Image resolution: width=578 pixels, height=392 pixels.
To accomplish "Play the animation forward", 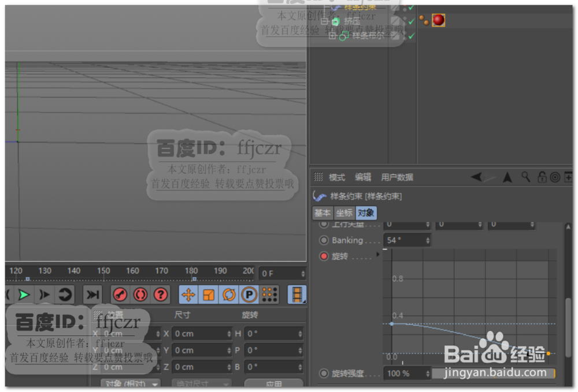I will [x=24, y=295].
